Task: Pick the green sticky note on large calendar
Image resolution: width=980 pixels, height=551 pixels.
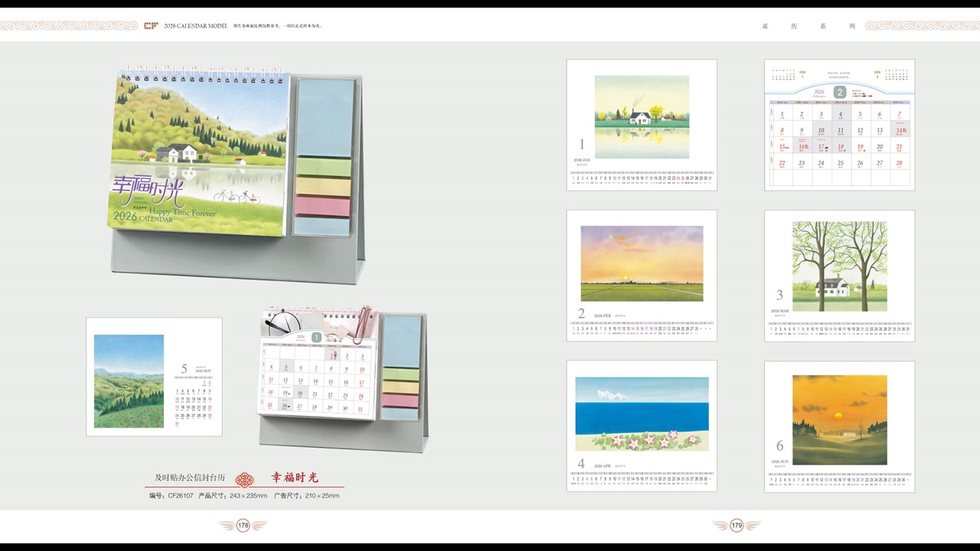Action: [x=322, y=167]
